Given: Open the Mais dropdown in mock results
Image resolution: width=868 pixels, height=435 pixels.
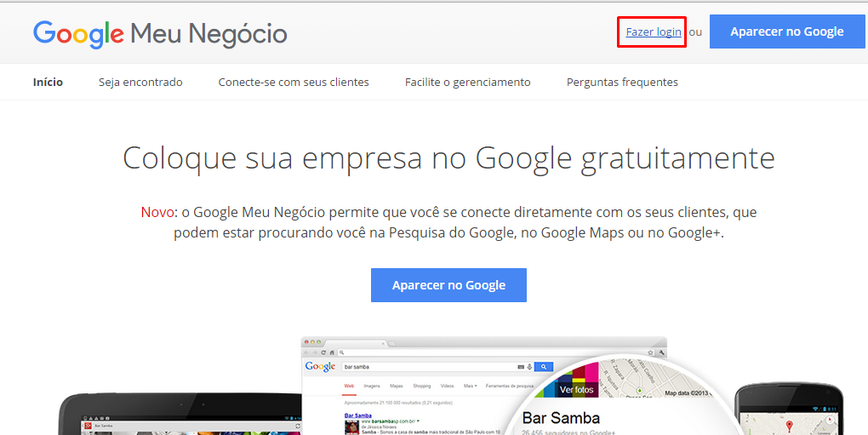Looking at the screenshot, I should [471, 386].
